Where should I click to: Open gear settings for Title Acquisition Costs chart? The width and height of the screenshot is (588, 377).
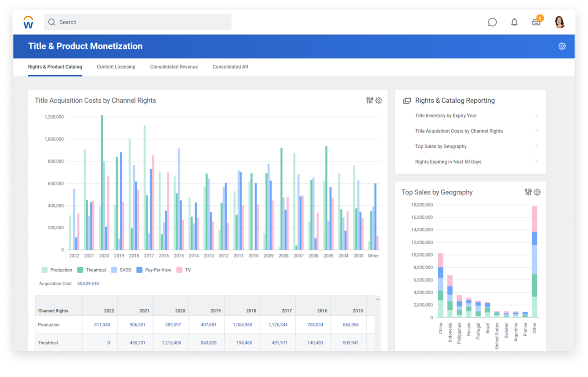(x=379, y=100)
